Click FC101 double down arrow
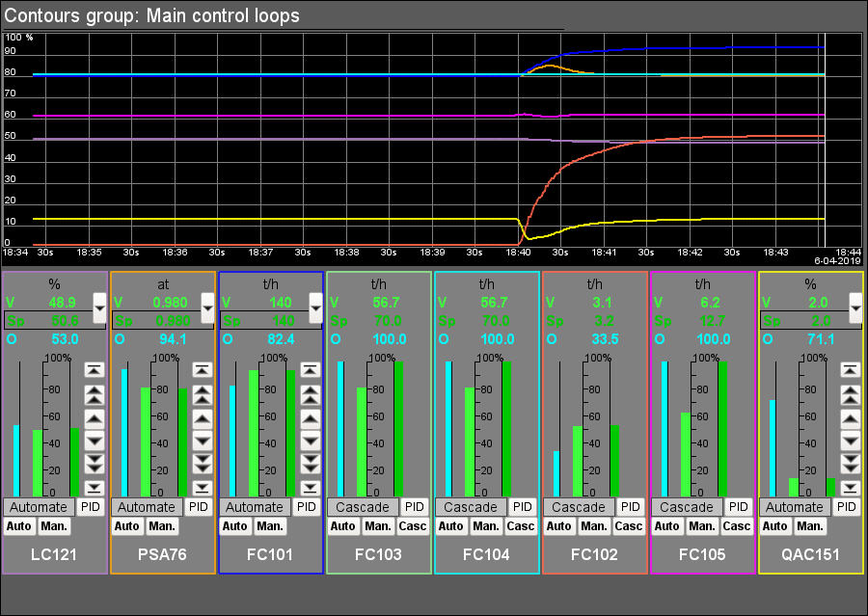 point(311,464)
